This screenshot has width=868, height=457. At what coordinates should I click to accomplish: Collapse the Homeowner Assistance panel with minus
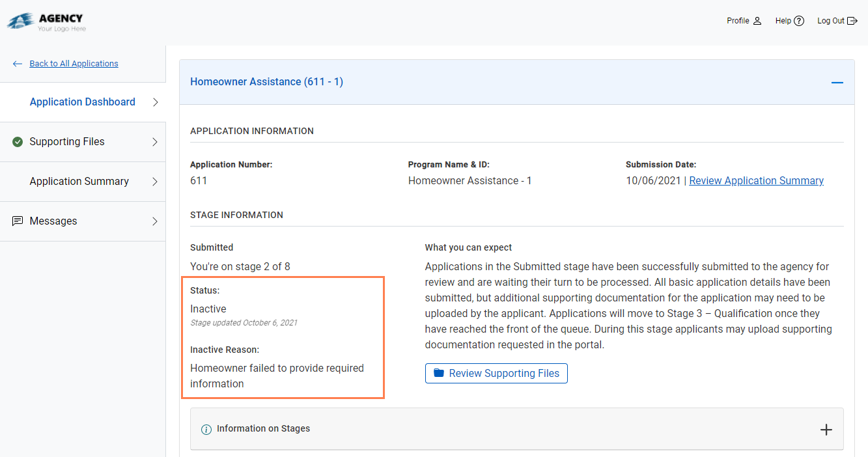click(x=837, y=83)
